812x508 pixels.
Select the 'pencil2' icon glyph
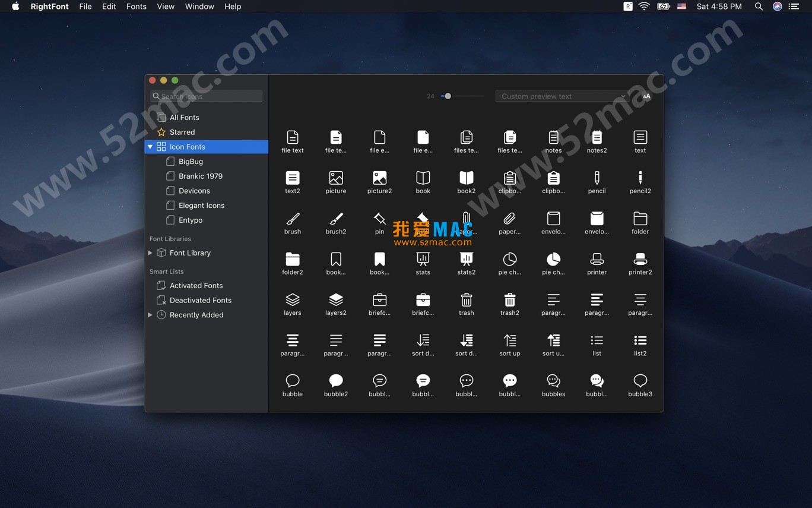tap(640, 178)
